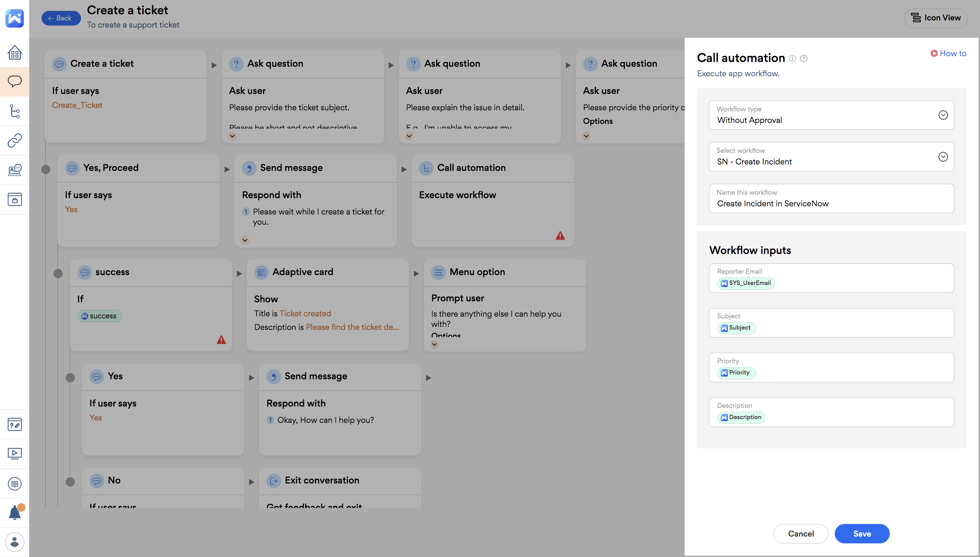Viewport: 980px width, 557px height.
Task: Click the help question icon beside Call automation
Action: (x=804, y=59)
